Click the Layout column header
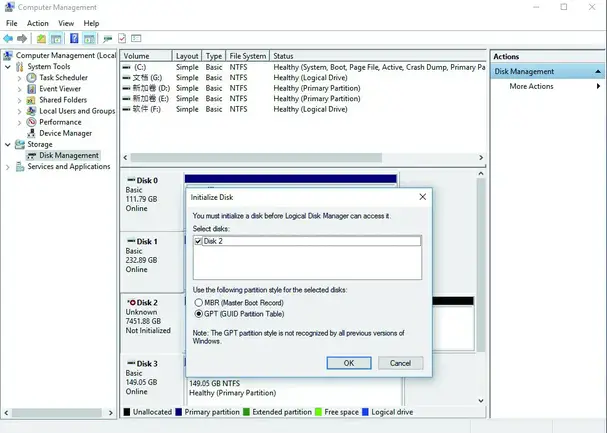 187,56
